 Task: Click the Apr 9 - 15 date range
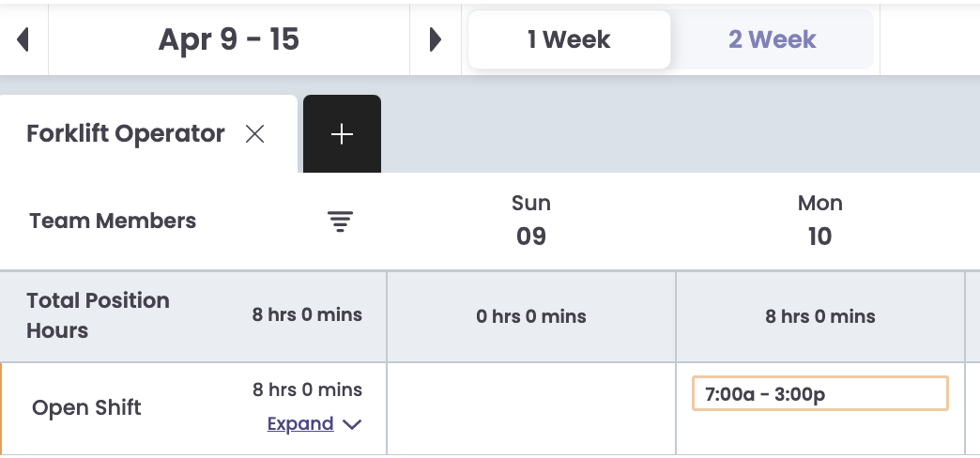[x=229, y=39]
